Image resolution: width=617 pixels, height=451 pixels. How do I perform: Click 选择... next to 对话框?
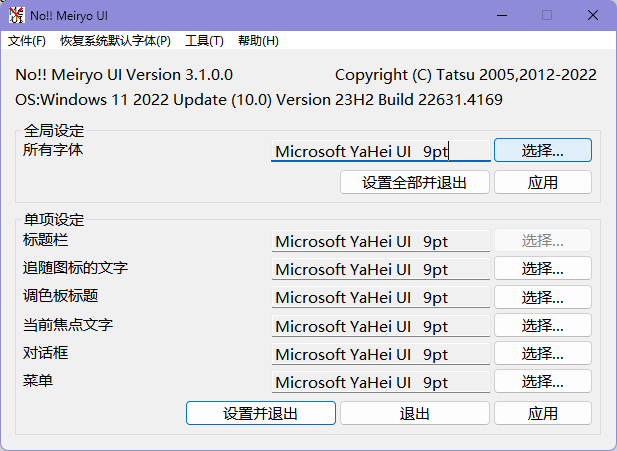click(542, 354)
